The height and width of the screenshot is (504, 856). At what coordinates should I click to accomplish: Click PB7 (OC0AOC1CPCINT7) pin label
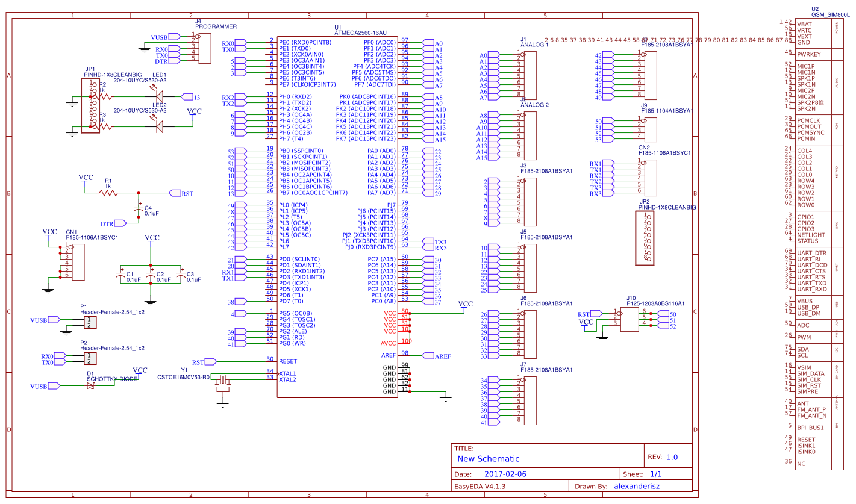(313, 193)
